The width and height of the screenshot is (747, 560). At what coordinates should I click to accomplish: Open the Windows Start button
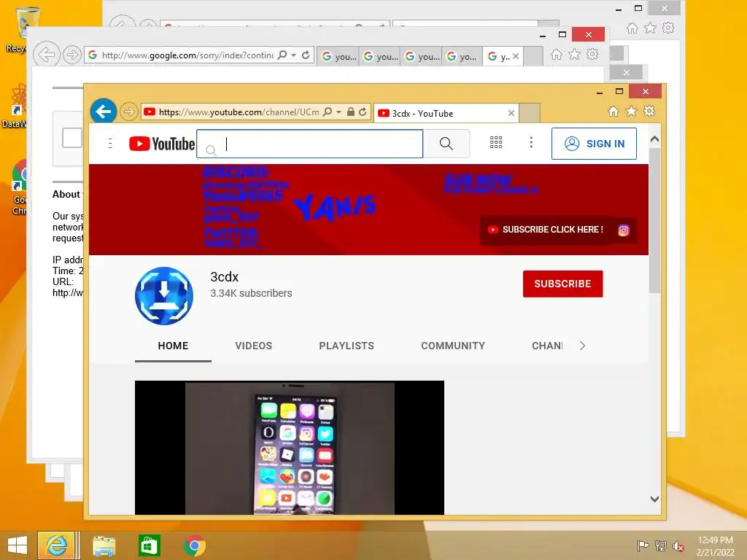point(18,545)
